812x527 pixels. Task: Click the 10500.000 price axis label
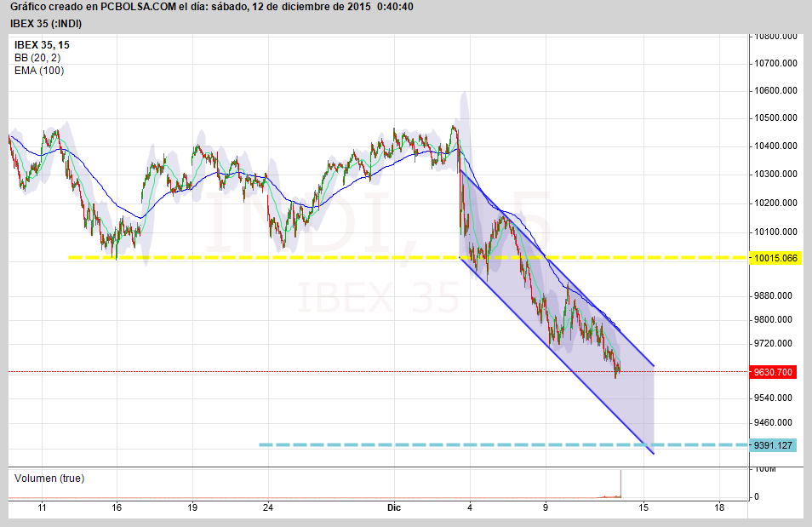point(776,117)
